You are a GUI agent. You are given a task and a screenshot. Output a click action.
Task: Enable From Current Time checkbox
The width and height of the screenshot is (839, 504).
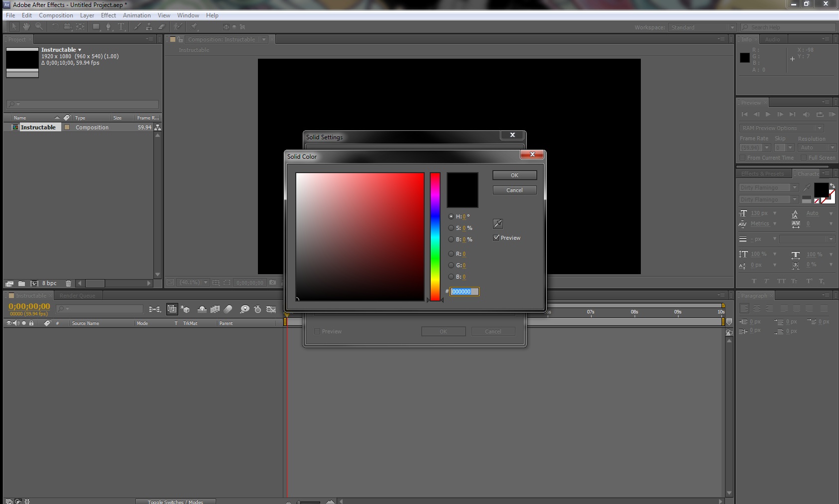click(742, 158)
